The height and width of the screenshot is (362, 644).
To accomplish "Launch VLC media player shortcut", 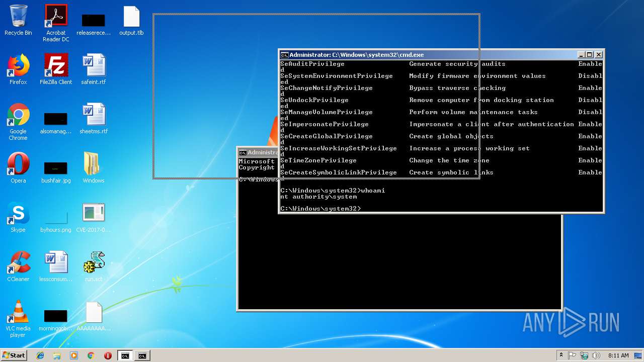I will tap(18, 319).
